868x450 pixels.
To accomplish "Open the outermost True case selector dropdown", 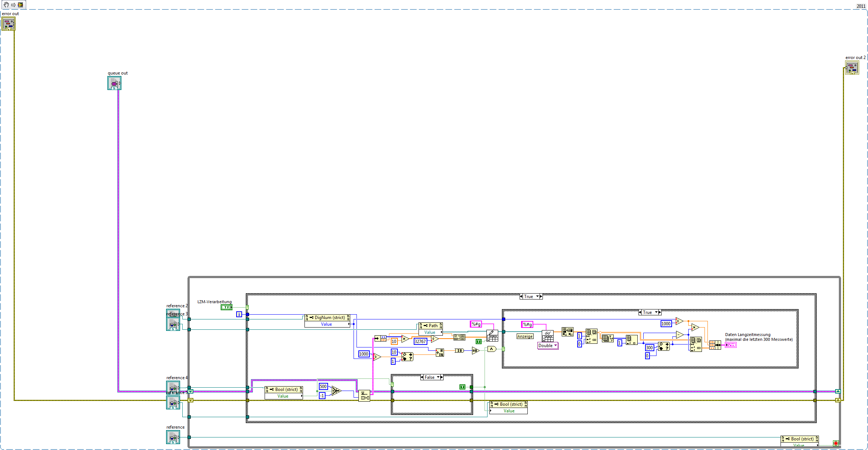I will [x=537, y=297].
